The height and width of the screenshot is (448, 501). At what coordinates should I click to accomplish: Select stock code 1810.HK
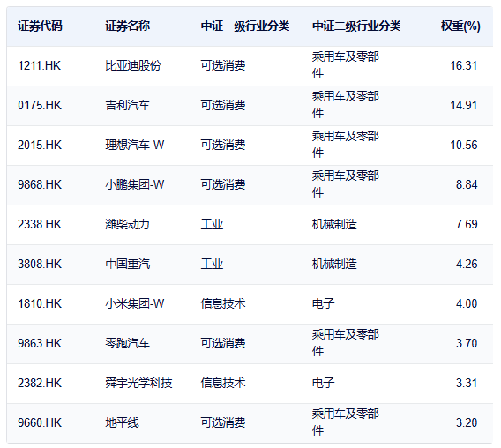pyautogui.click(x=40, y=303)
